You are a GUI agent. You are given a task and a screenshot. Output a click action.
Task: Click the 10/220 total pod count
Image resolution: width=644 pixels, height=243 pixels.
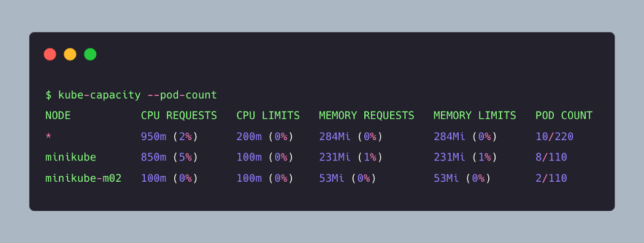click(554, 137)
